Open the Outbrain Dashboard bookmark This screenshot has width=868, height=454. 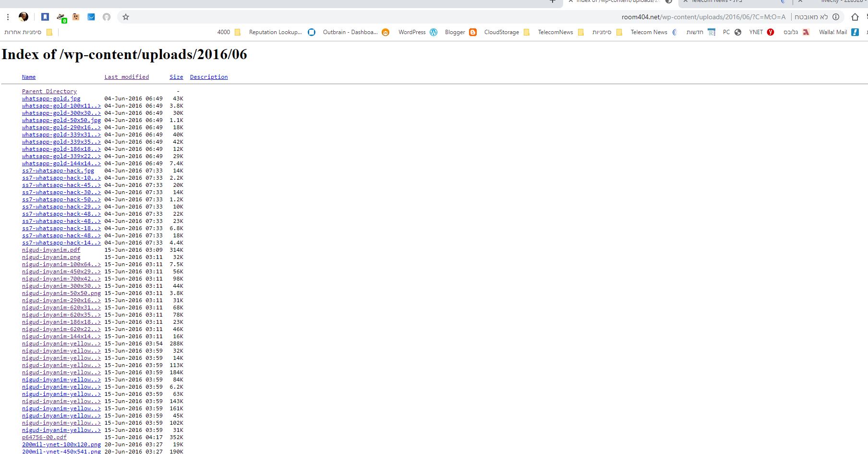(356, 32)
